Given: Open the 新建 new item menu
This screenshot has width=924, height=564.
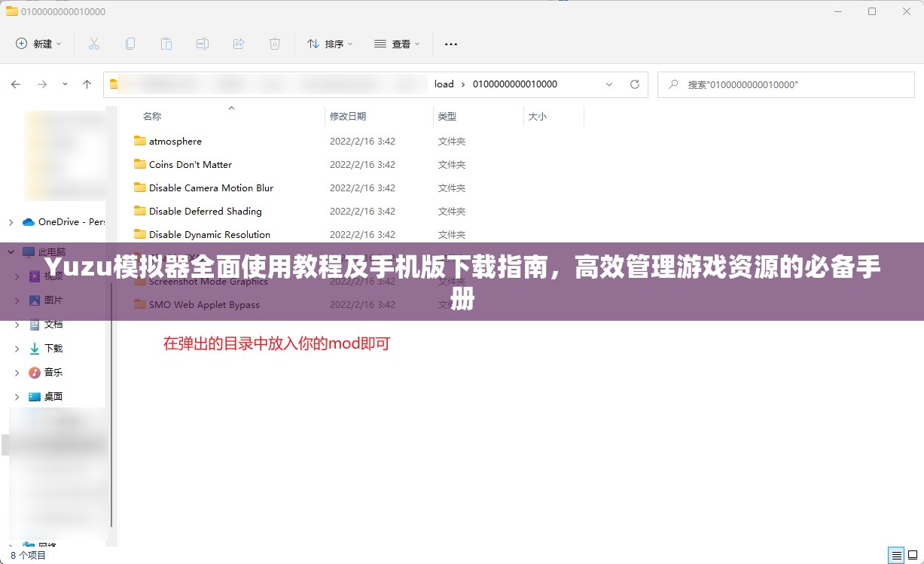Looking at the screenshot, I should 38,44.
